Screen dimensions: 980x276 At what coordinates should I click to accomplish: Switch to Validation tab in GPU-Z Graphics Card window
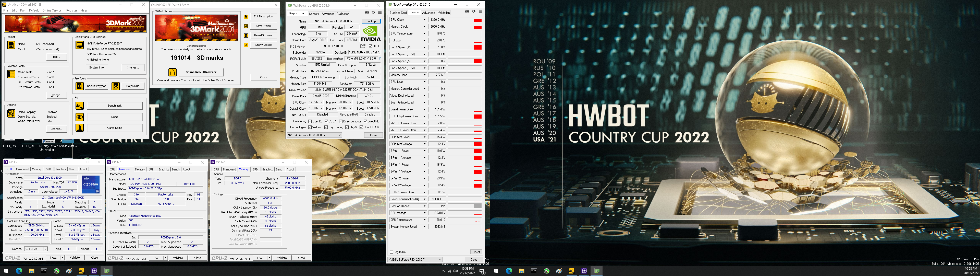pyautogui.click(x=343, y=14)
